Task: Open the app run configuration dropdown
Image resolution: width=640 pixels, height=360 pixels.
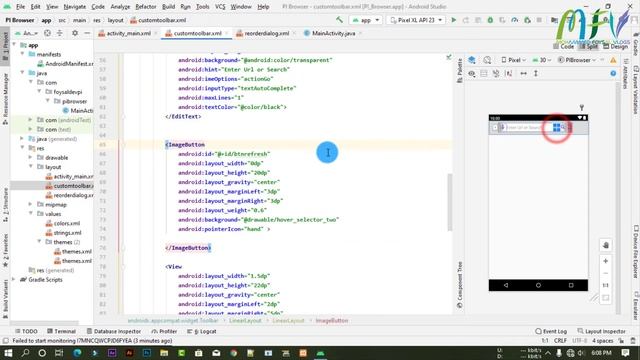Action: [x=366, y=20]
